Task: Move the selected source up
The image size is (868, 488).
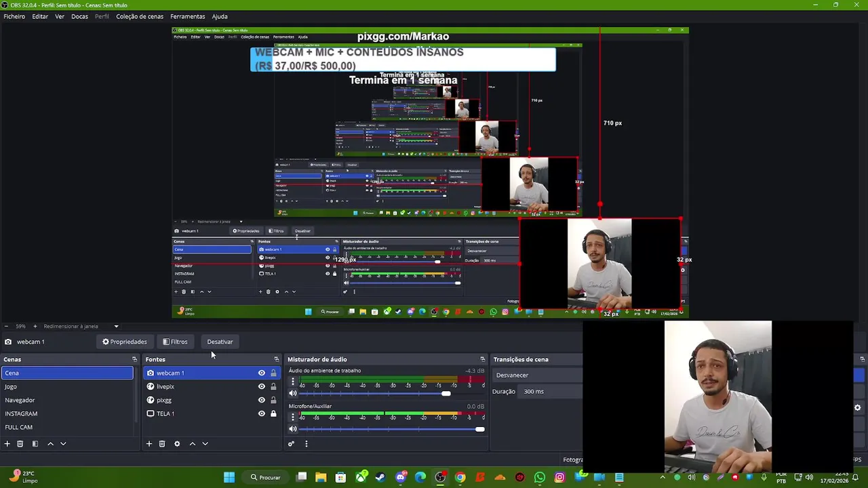Action: coord(192,444)
